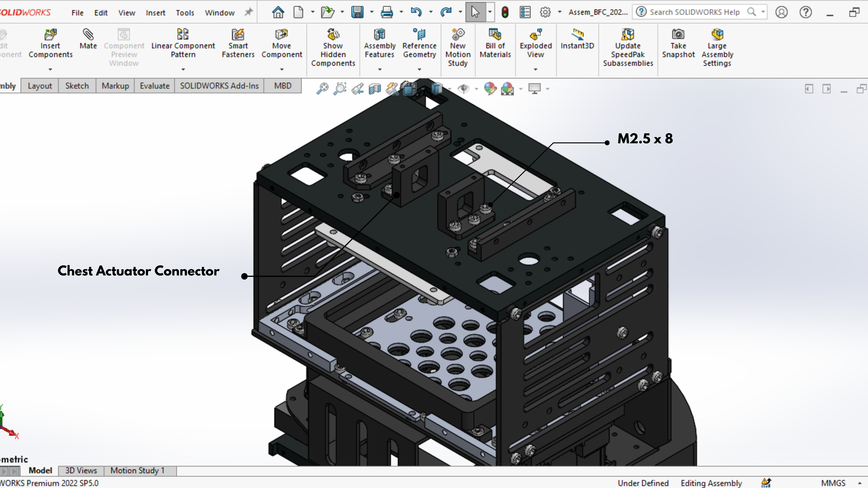868x488 pixels.
Task: Open the Tools menu
Action: pyautogui.click(x=185, y=13)
